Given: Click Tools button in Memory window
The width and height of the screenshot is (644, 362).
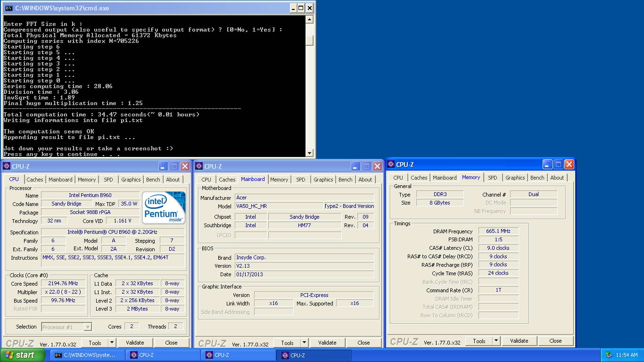Looking at the screenshot, I should click(x=479, y=341).
